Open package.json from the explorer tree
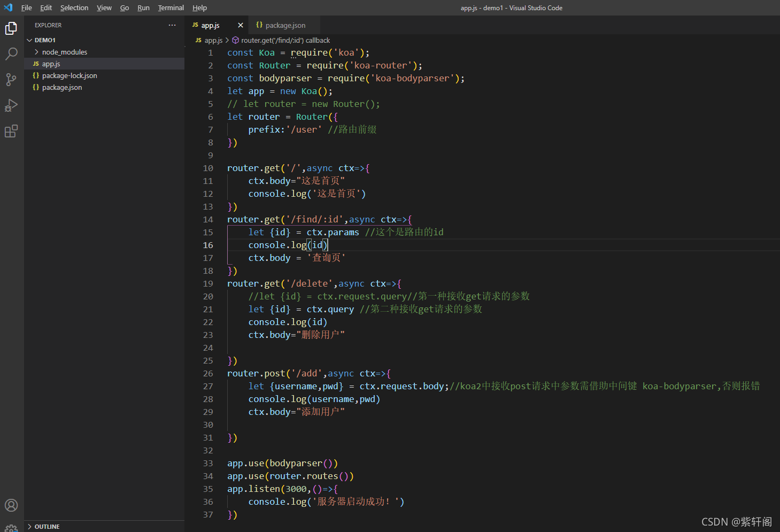The image size is (780, 532). tap(104, 87)
